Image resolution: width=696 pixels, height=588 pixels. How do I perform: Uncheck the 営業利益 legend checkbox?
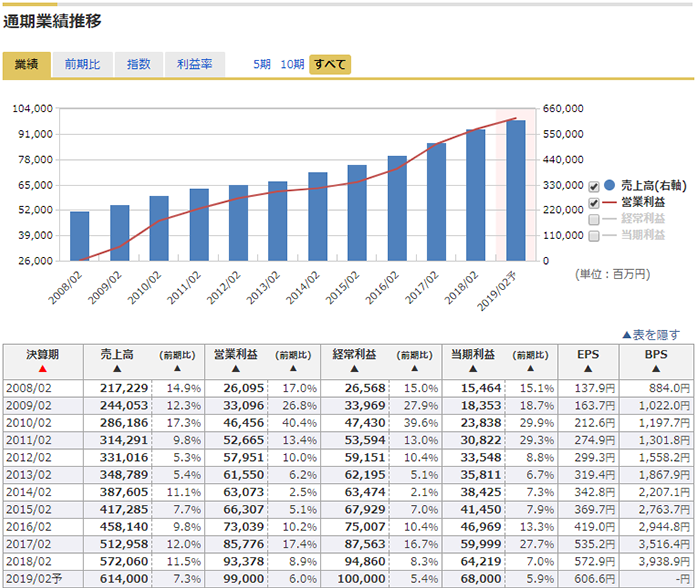pos(594,203)
